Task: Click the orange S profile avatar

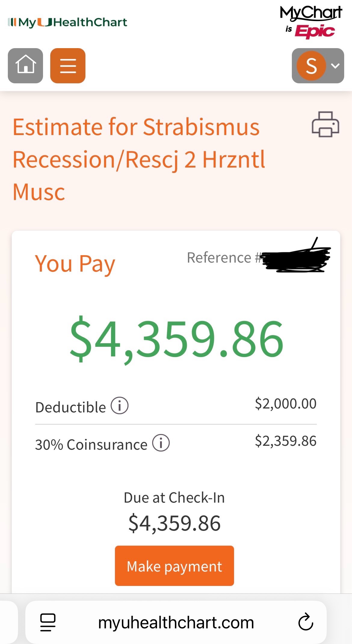Action: click(x=311, y=66)
